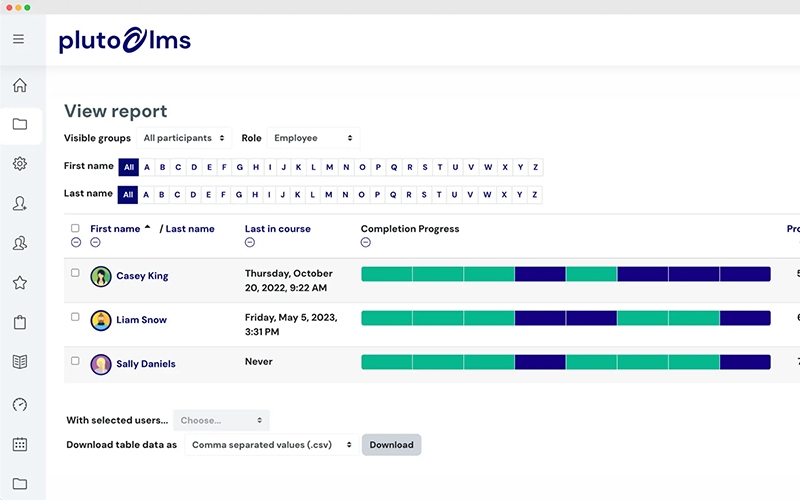
Task: Tick the checkbox next to Sally Daniels
Action: coord(75,361)
